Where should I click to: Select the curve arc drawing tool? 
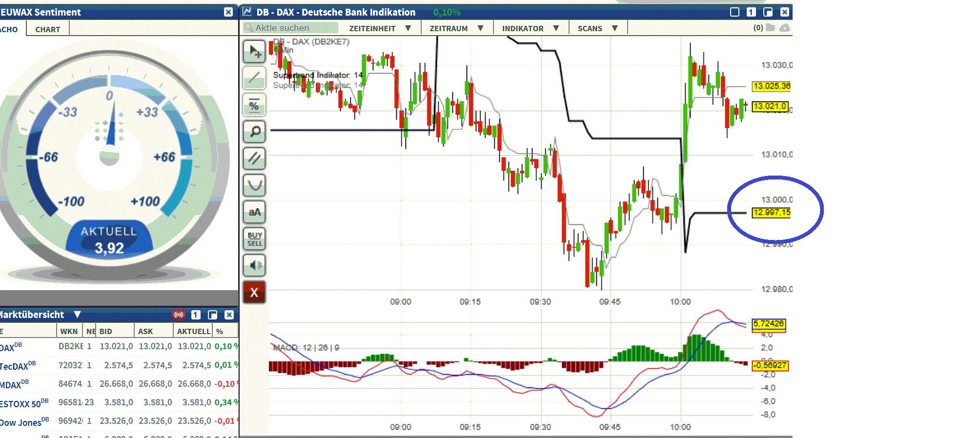[254, 185]
